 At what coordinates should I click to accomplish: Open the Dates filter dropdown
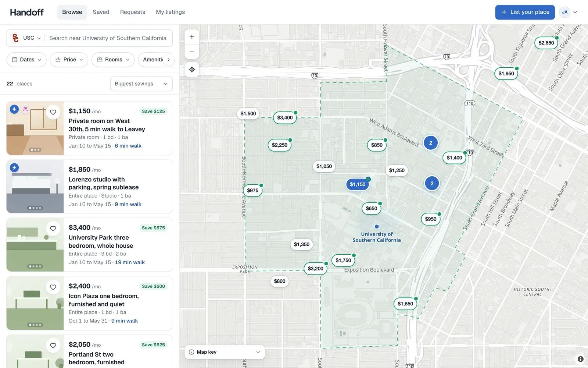(26, 60)
